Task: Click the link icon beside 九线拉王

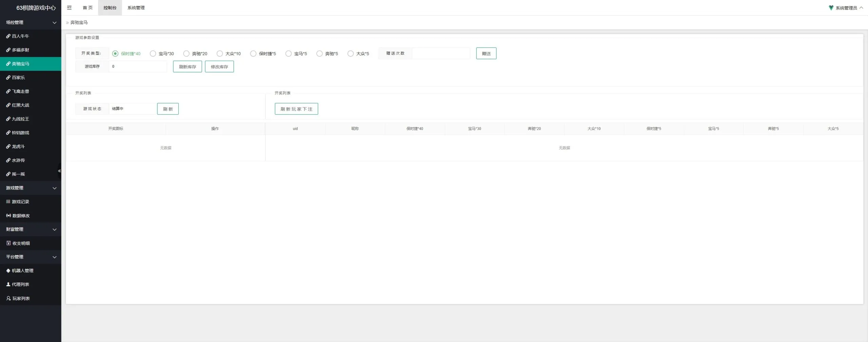Action: tap(8, 119)
